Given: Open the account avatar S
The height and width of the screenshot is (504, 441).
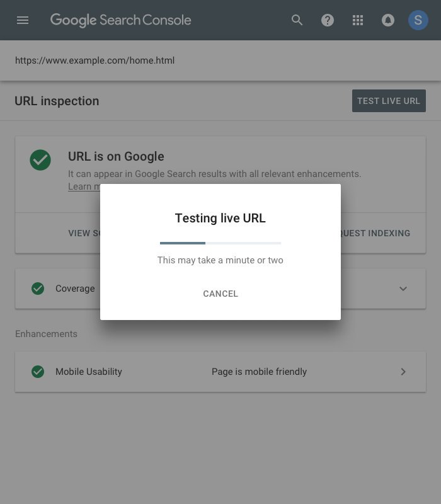Looking at the screenshot, I should click(x=418, y=20).
